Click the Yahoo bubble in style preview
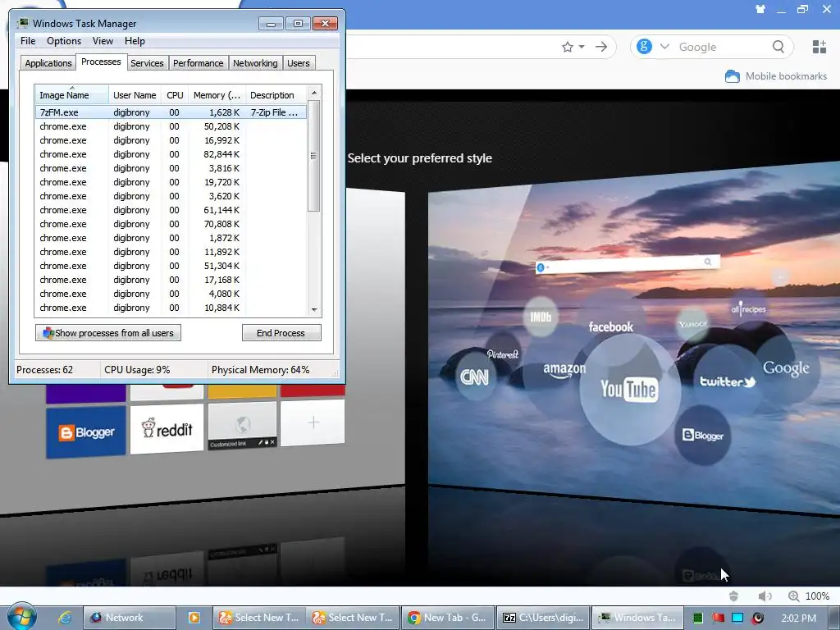 pyautogui.click(x=692, y=324)
